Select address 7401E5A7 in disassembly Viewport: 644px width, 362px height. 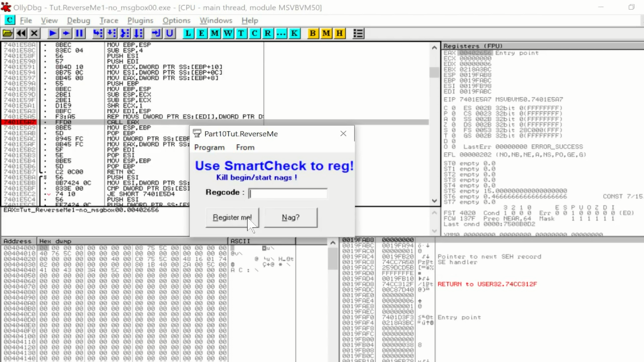click(x=19, y=122)
